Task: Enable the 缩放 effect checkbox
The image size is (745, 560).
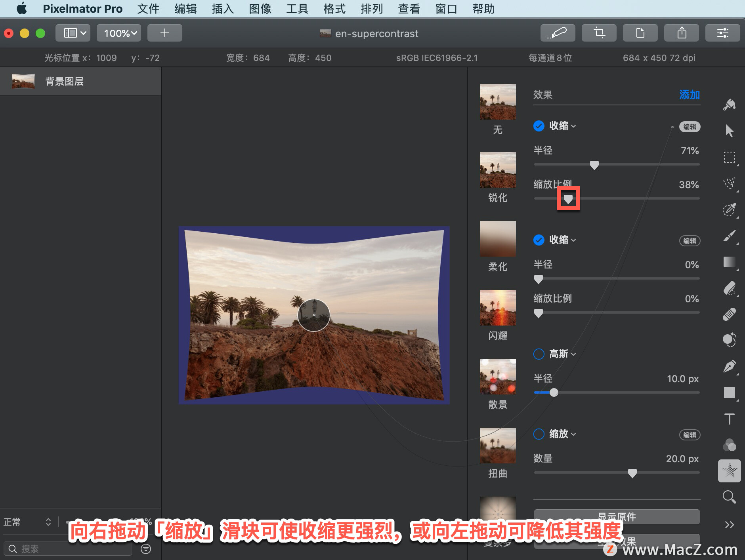Action: [x=539, y=434]
